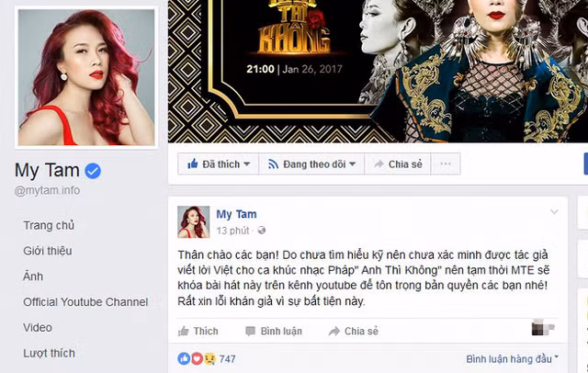Open Giới thiệu page section

click(x=48, y=251)
